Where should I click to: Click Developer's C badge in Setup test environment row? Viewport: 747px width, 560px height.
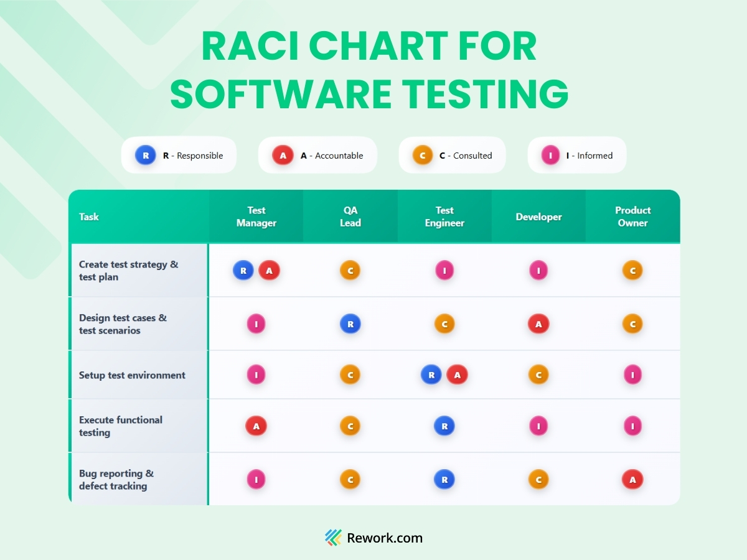pyautogui.click(x=538, y=375)
